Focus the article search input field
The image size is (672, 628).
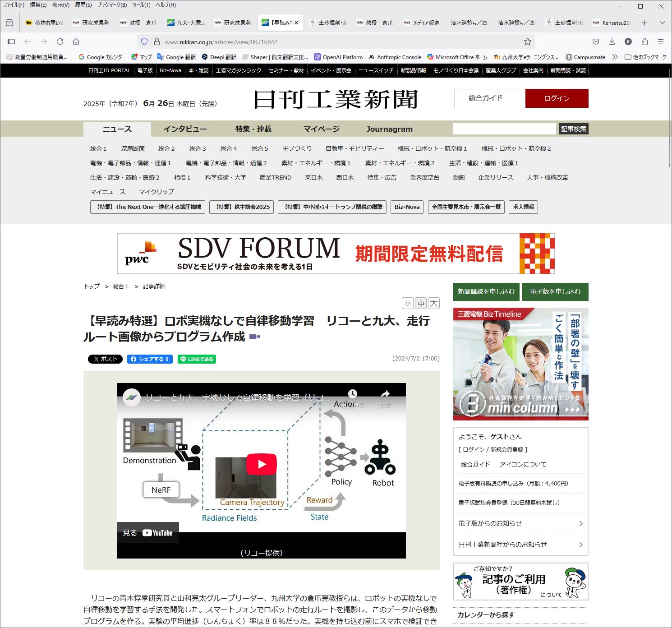click(x=504, y=129)
